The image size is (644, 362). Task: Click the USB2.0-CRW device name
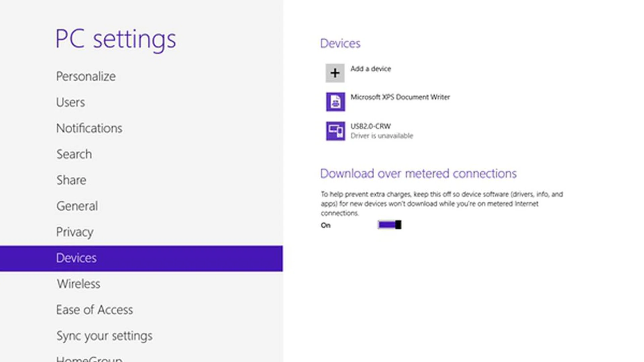371,126
